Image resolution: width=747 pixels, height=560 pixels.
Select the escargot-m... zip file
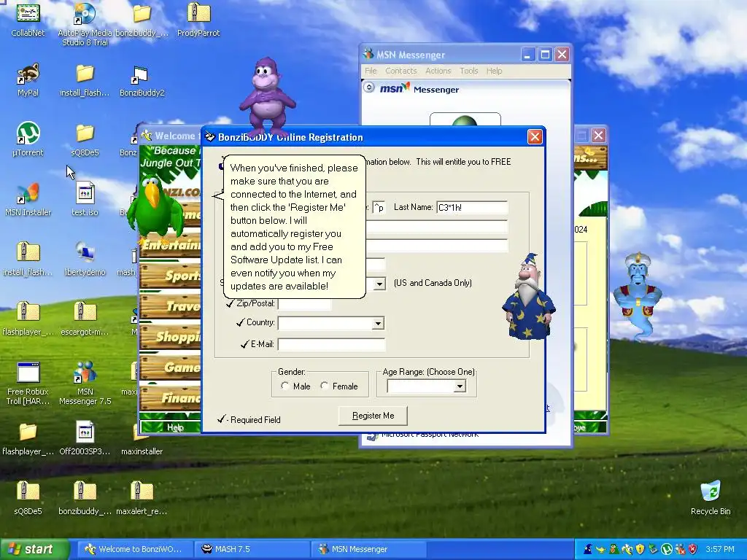(85, 319)
